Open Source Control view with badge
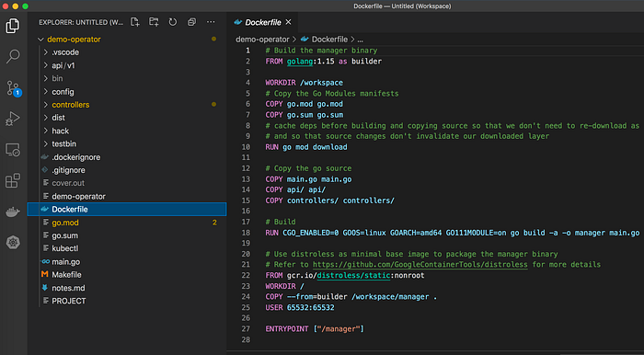 tap(13, 88)
